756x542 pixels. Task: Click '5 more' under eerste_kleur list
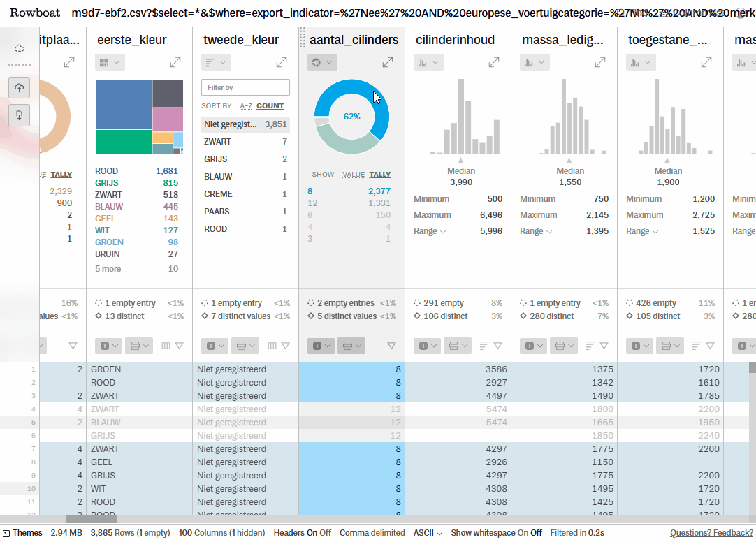(108, 269)
